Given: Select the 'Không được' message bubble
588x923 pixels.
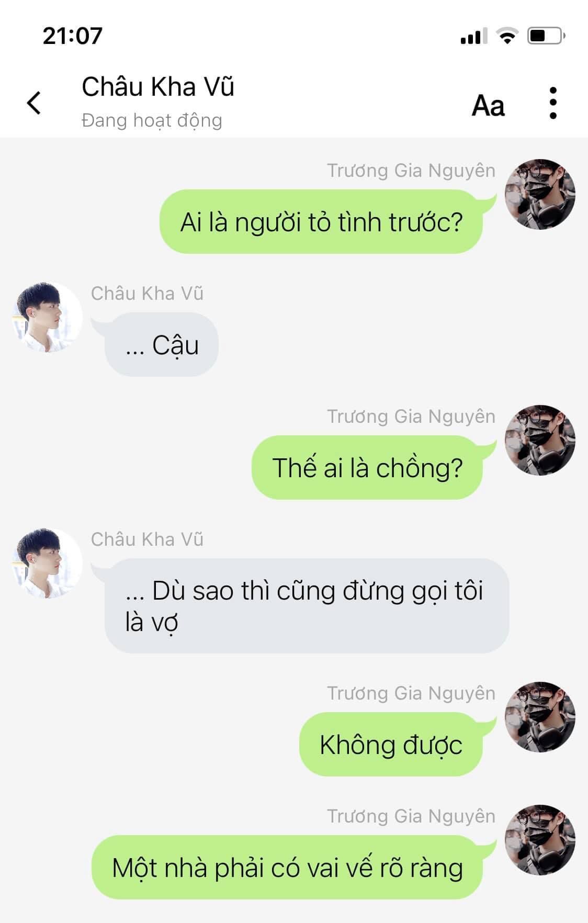Looking at the screenshot, I should point(391,744).
